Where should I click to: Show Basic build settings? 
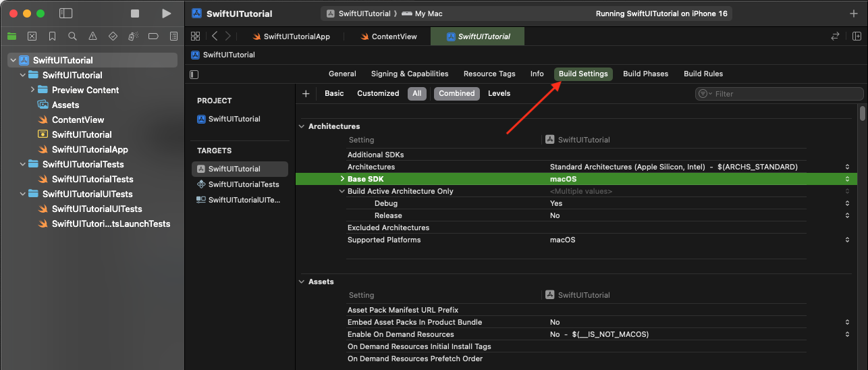click(x=334, y=93)
